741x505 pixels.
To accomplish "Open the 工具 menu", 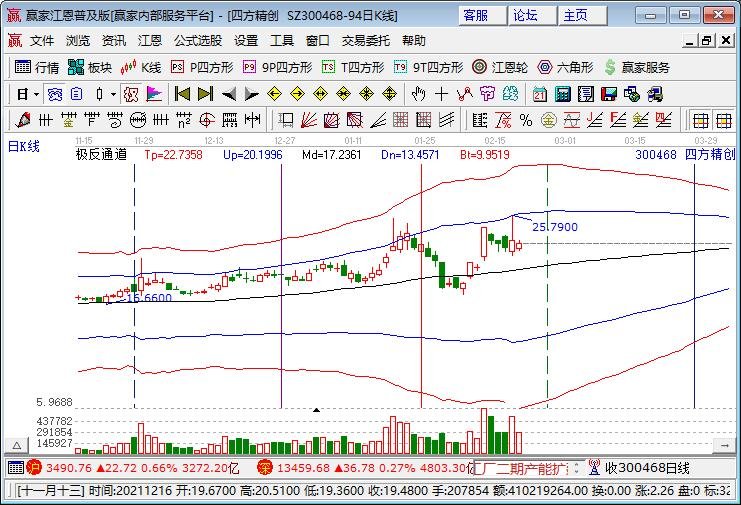I will click(x=282, y=41).
